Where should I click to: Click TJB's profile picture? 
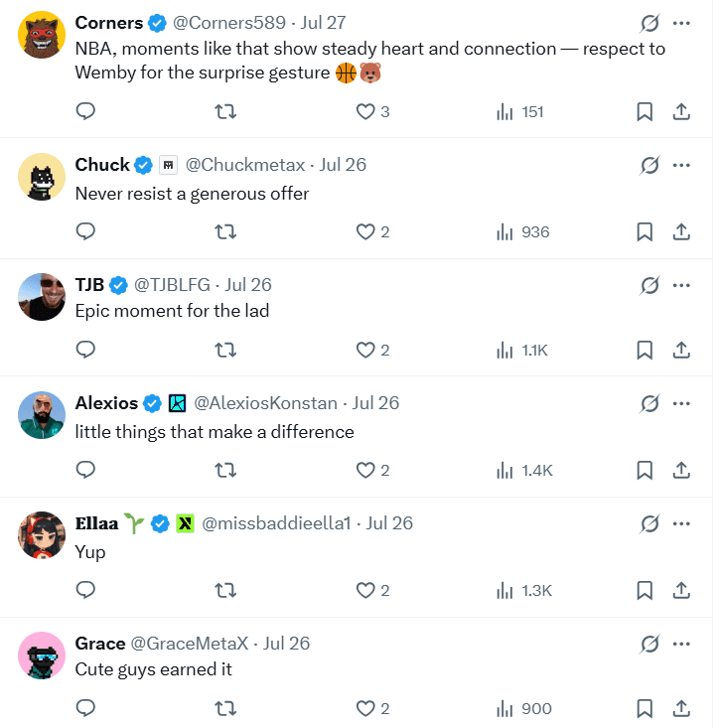tap(42, 296)
